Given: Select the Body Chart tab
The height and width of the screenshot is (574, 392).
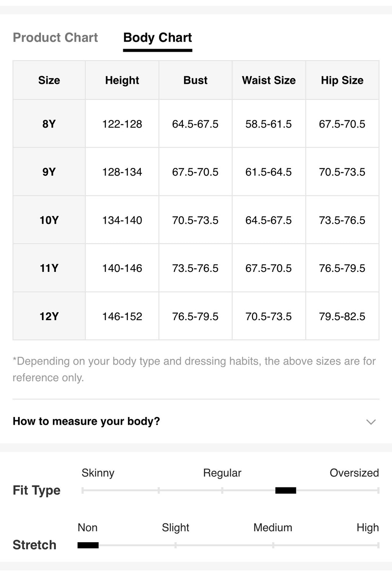Looking at the screenshot, I should 157,38.
